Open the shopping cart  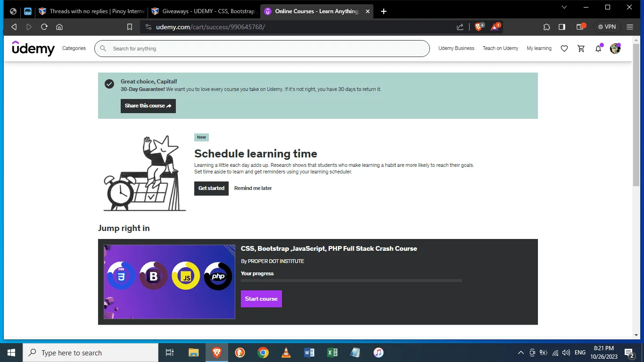(581, 48)
